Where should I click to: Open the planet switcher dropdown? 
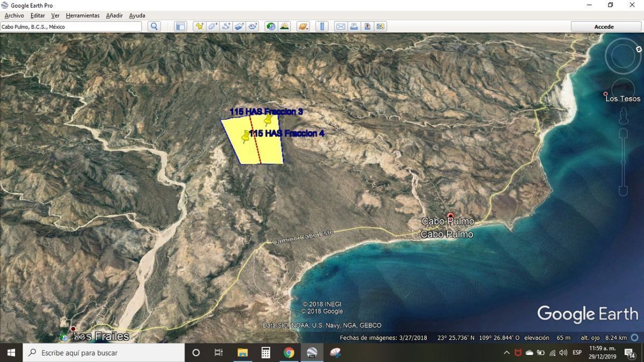coord(303,26)
